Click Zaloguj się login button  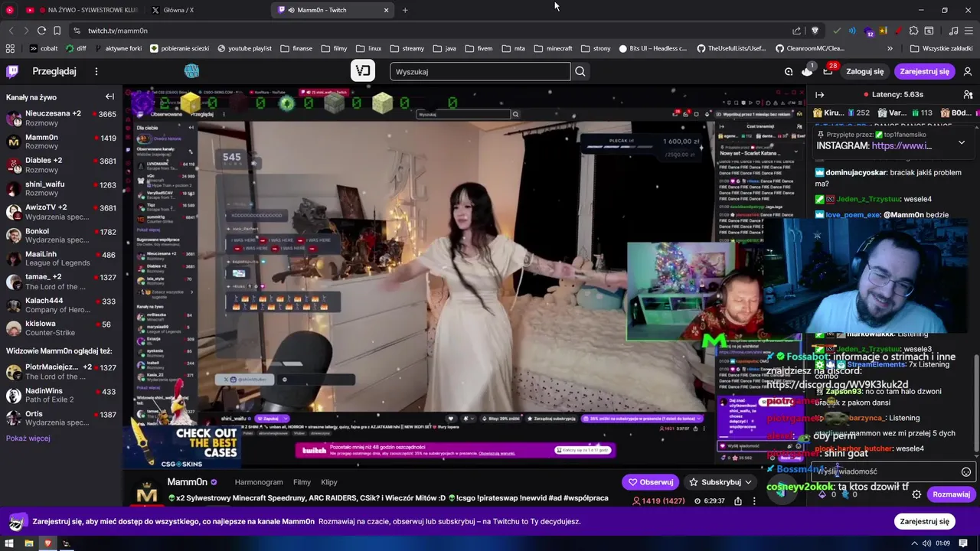(864, 71)
